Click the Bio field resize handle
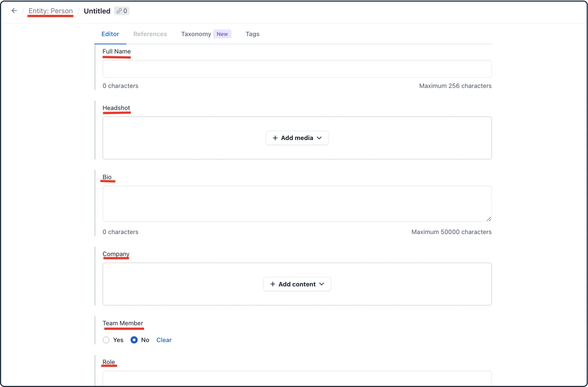The image size is (588, 387). point(489,219)
